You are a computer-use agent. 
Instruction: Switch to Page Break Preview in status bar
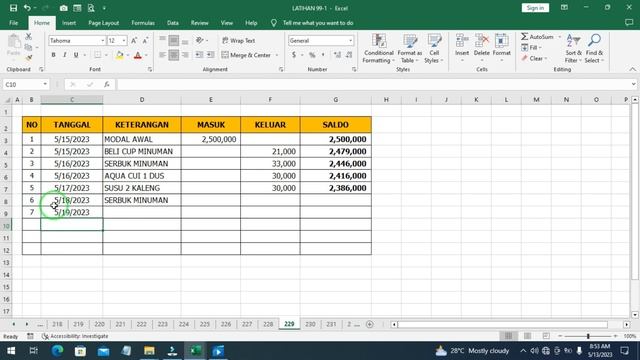click(546, 336)
